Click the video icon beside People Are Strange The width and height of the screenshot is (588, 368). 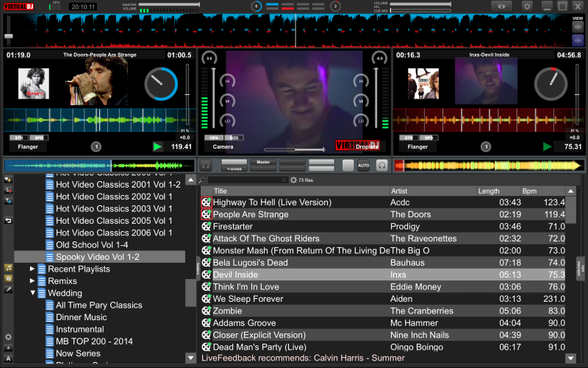[x=207, y=214]
